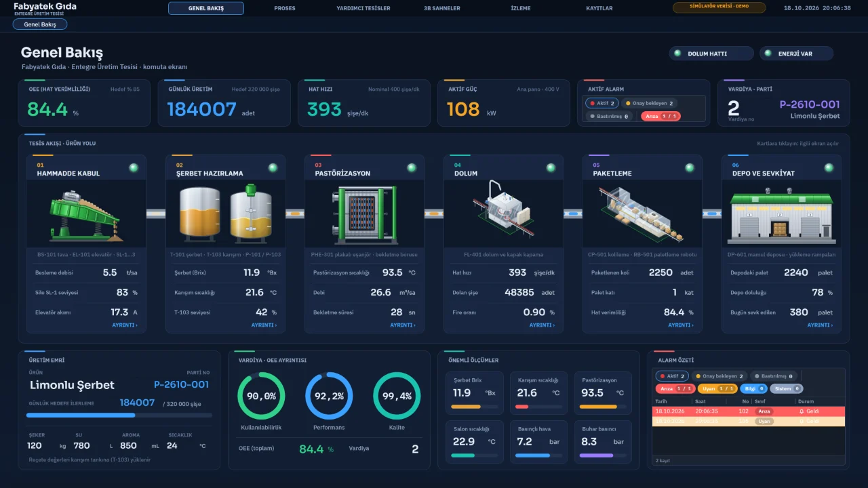The image size is (868, 488).
Task: Expand AYRINTI on the Dolum card
Action: [x=542, y=325]
